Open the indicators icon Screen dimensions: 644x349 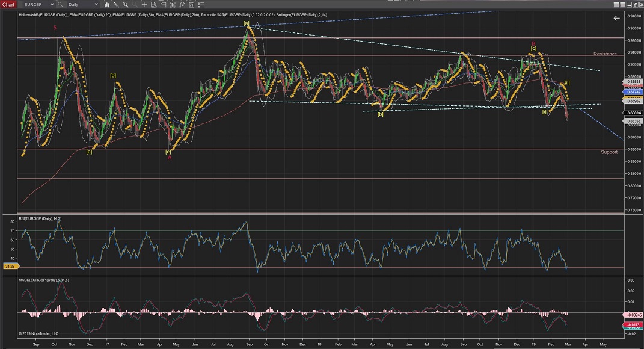click(x=182, y=5)
